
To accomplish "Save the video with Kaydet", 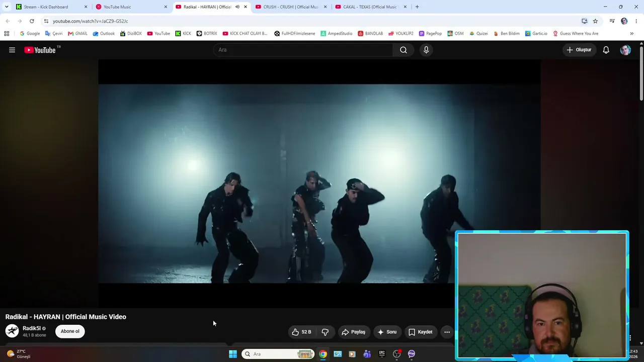I will (421, 332).
